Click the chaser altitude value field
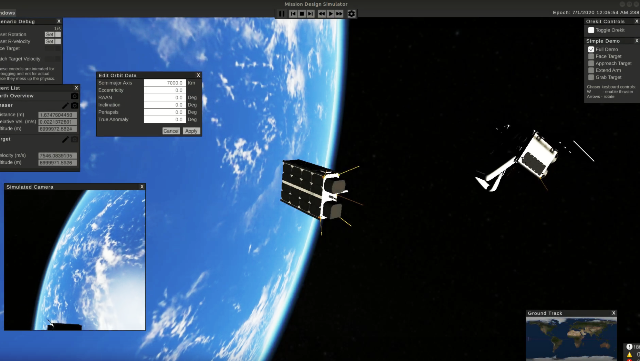640x361 pixels. 58,129
